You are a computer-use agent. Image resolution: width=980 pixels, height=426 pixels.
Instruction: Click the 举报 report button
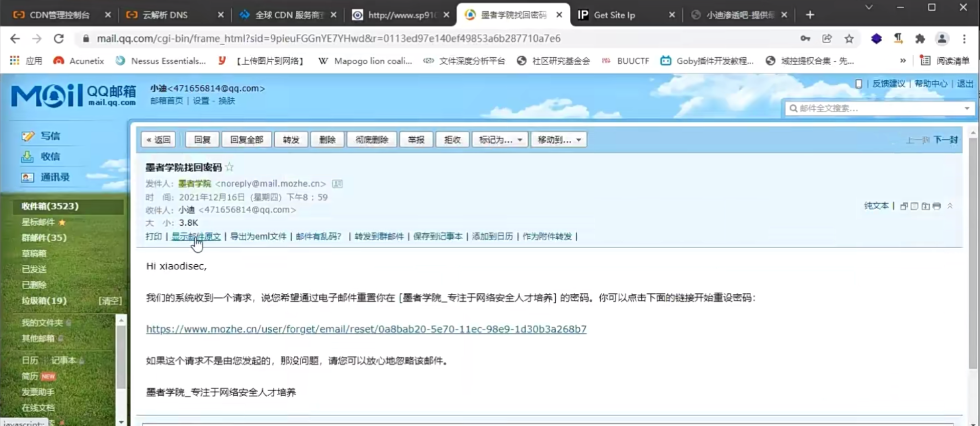tap(416, 140)
